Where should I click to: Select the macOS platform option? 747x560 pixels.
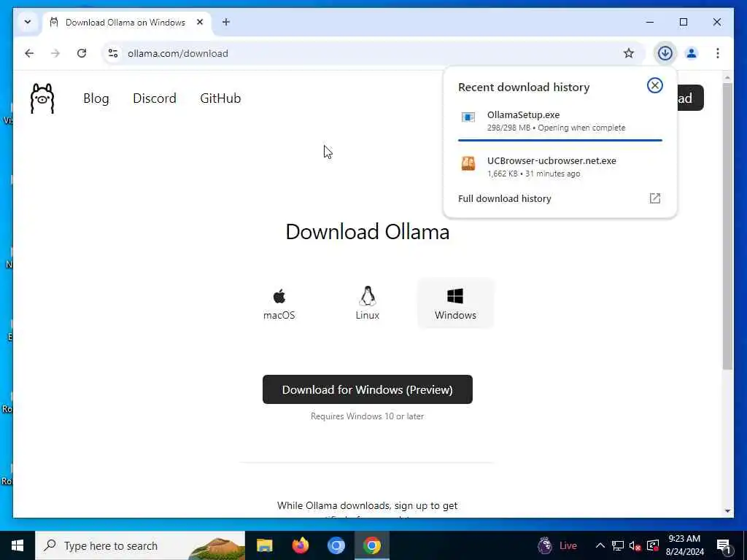pos(279,304)
